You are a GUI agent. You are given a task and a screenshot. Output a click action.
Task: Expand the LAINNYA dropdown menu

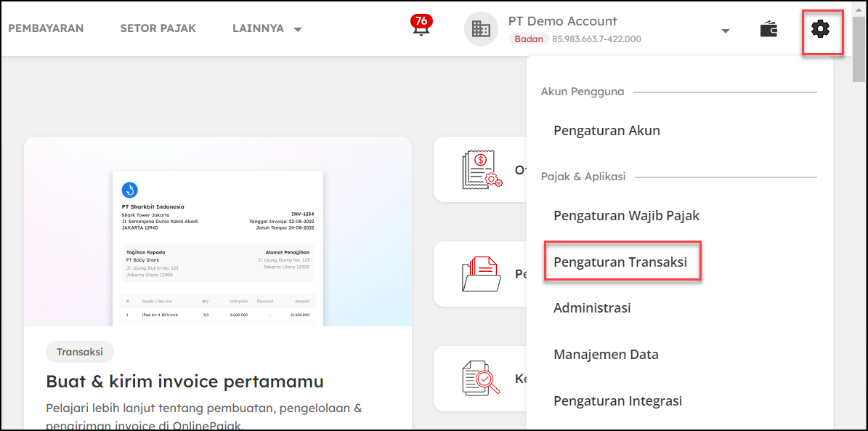click(267, 29)
